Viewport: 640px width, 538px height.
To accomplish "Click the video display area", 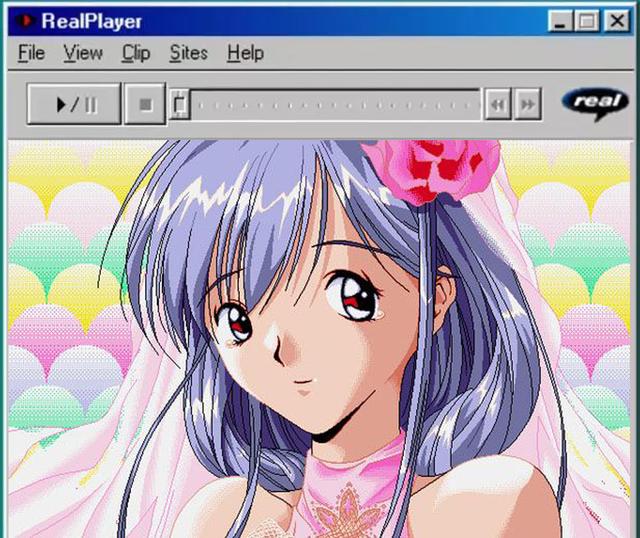I will tap(320, 339).
